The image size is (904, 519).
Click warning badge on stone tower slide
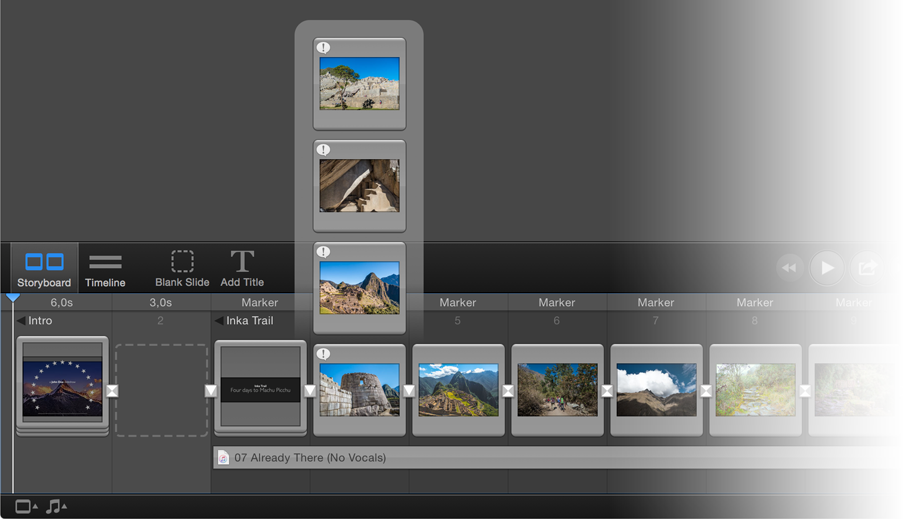click(x=323, y=353)
